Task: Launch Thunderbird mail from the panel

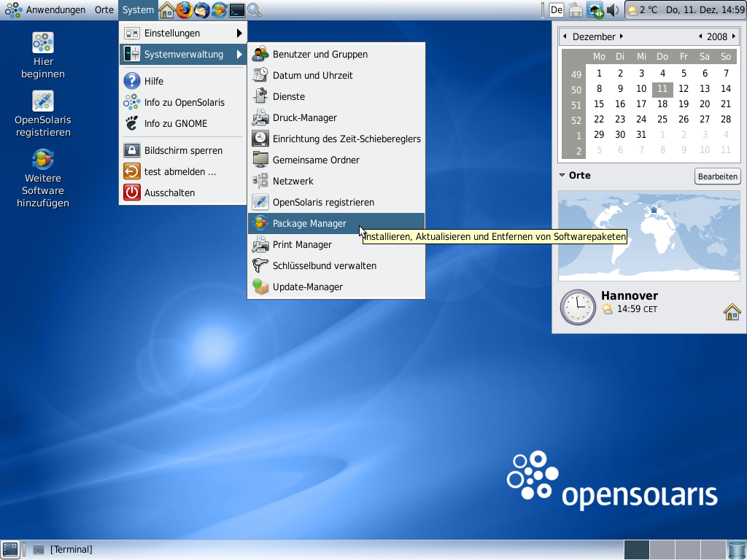Action: tap(201, 9)
